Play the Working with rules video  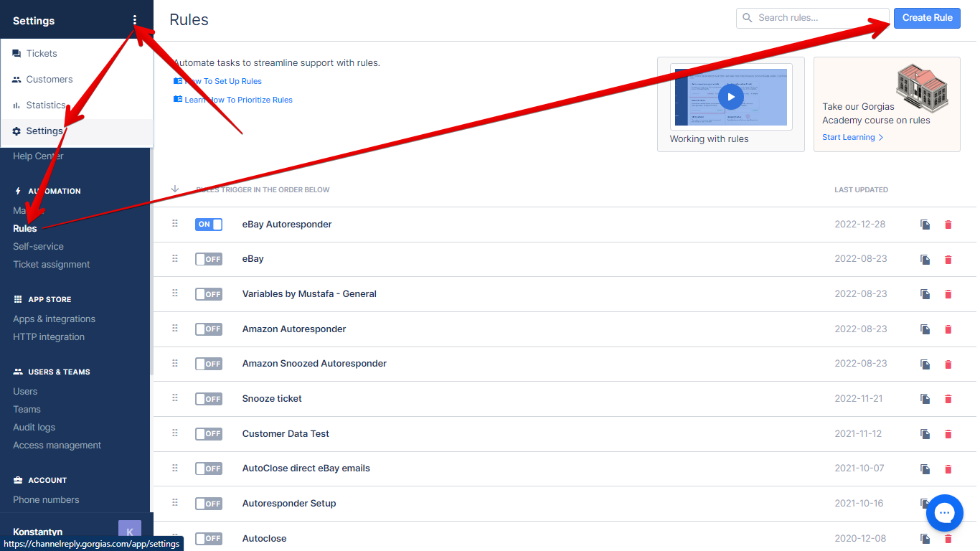pyautogui.click(x=731, y=97)
